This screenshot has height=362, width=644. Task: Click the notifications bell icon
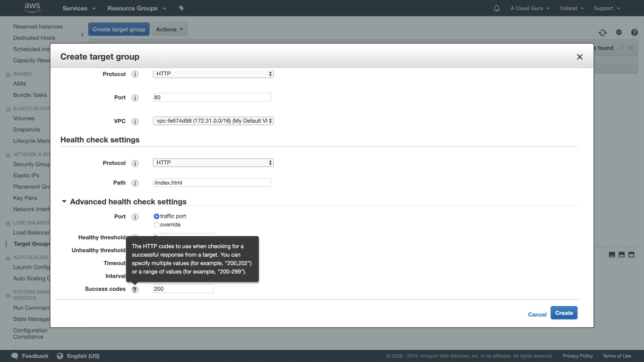tap(496, 8)
